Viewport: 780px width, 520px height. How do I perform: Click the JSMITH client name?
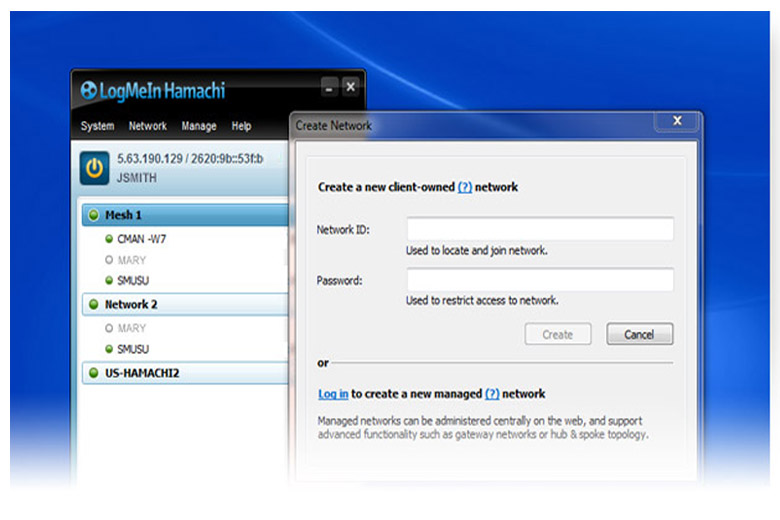point(137,178)
